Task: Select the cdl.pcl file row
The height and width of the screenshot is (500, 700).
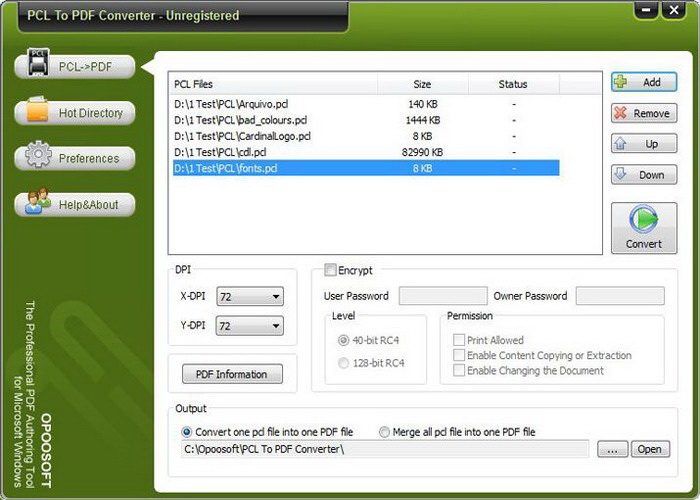Action: (x=366, y=152)
